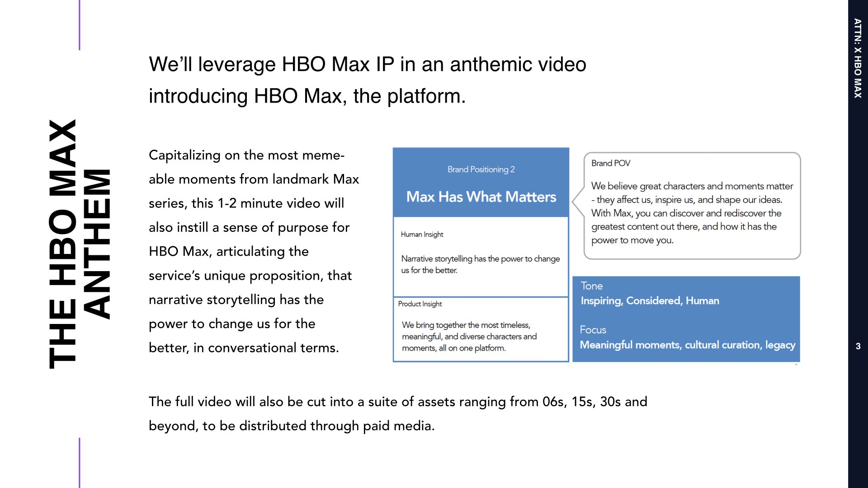Select 'Inspiring, Considered, Human' text
The width and height of the screenshot is (868, 488).
(x=650, y=301)
